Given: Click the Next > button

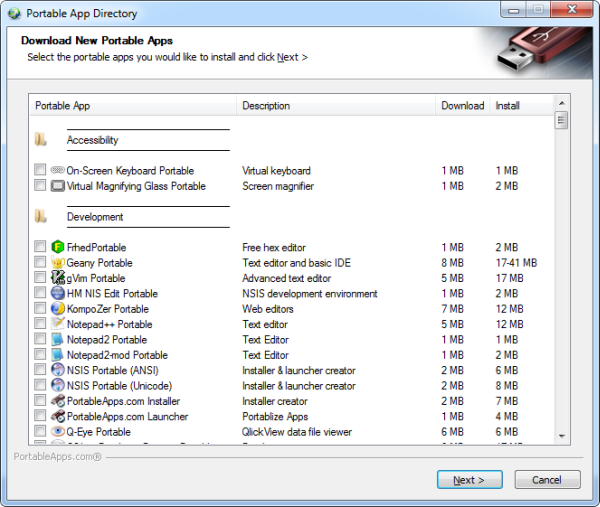Looking at the screenshot, I should pos(470,479).
